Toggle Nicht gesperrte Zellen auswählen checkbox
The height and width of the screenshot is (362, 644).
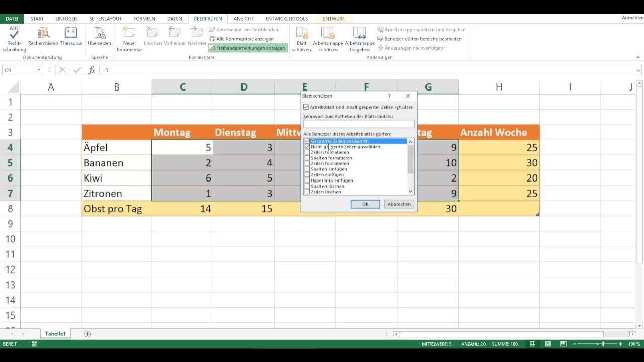click(307, 147)
